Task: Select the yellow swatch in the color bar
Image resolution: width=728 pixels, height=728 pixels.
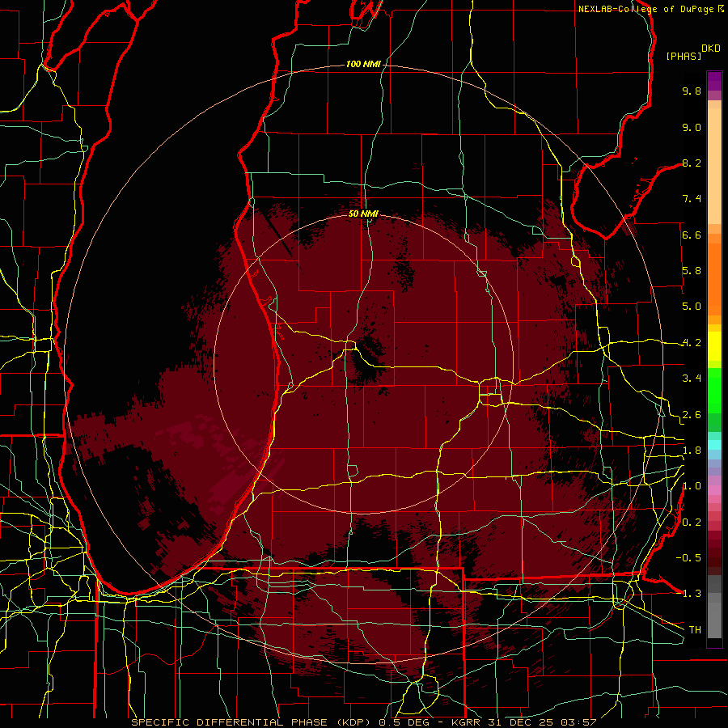Action: (x=714, y=346)
